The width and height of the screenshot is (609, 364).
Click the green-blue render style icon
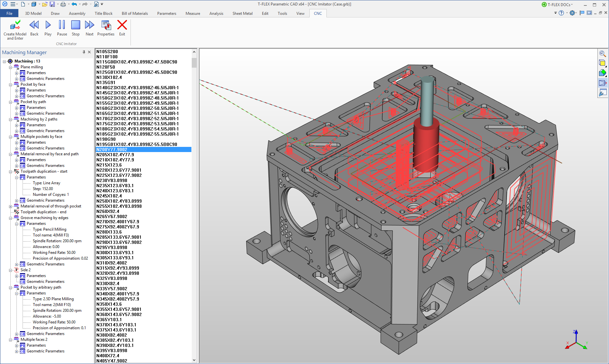click(602, 73)
